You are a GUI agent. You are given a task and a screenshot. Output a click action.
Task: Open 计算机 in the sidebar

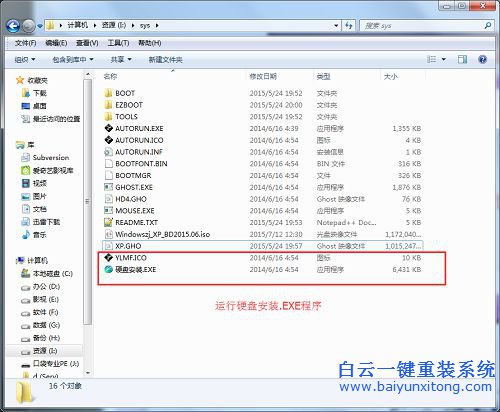coord(32,260)
